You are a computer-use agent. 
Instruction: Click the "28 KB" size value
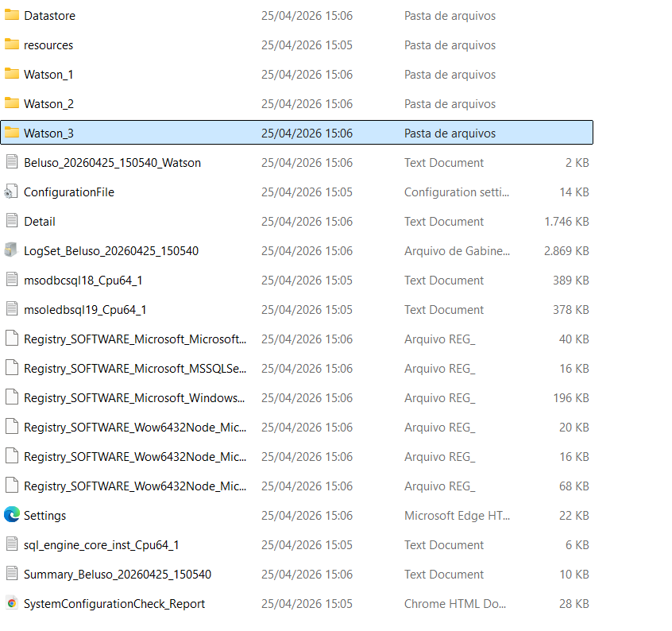(574, 603)
